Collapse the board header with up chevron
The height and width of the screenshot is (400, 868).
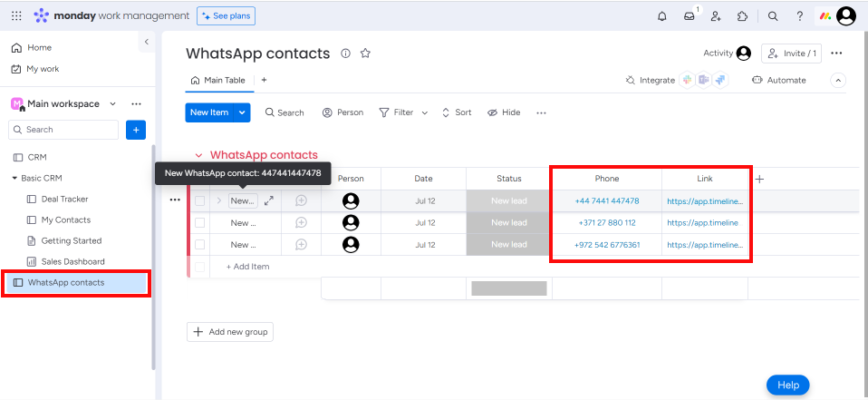click(x=838, y=81)
